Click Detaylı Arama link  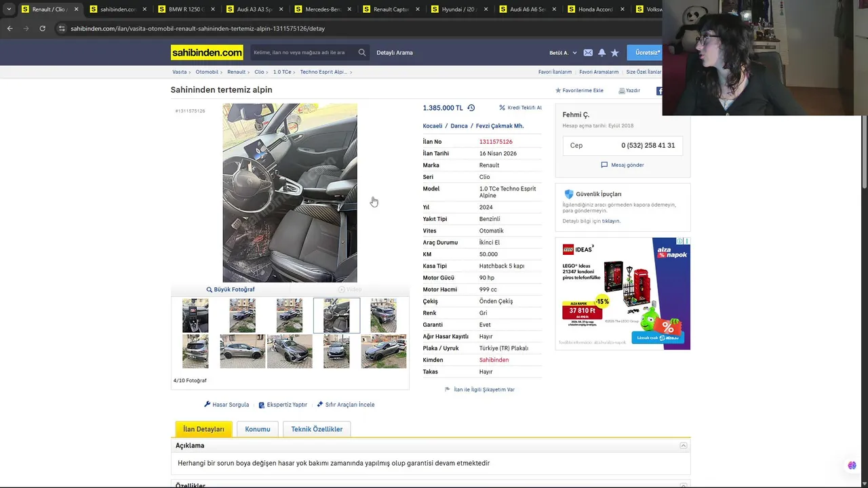(395, 53)
